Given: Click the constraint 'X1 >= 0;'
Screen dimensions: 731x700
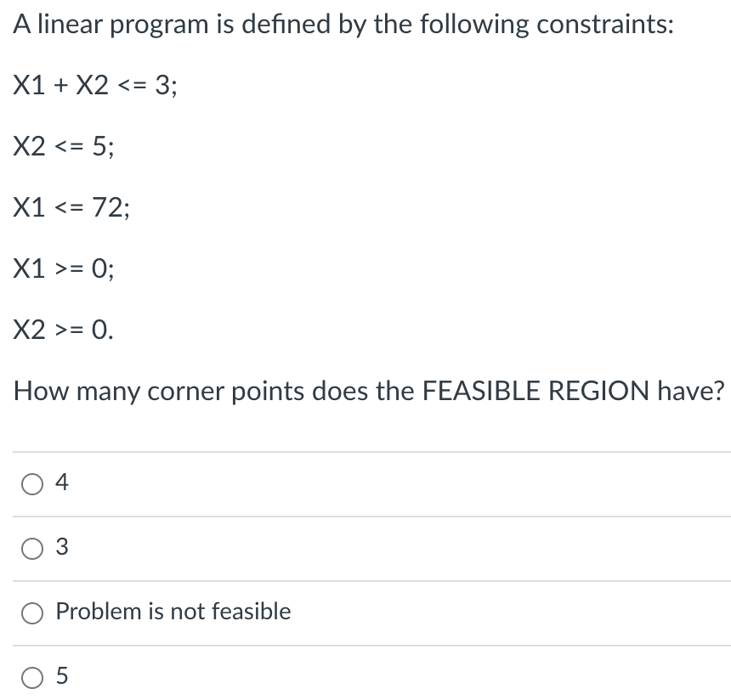Looking at the screenshot, I should point(64,268).
